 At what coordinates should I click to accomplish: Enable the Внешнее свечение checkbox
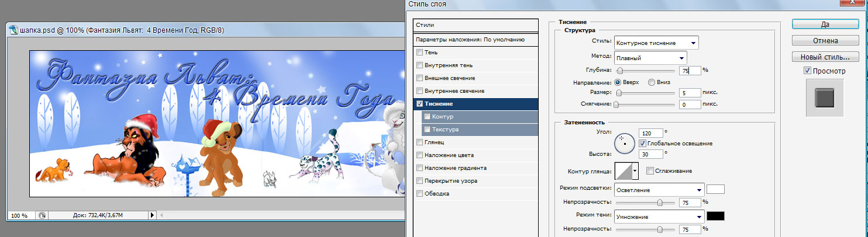point(419,78)
